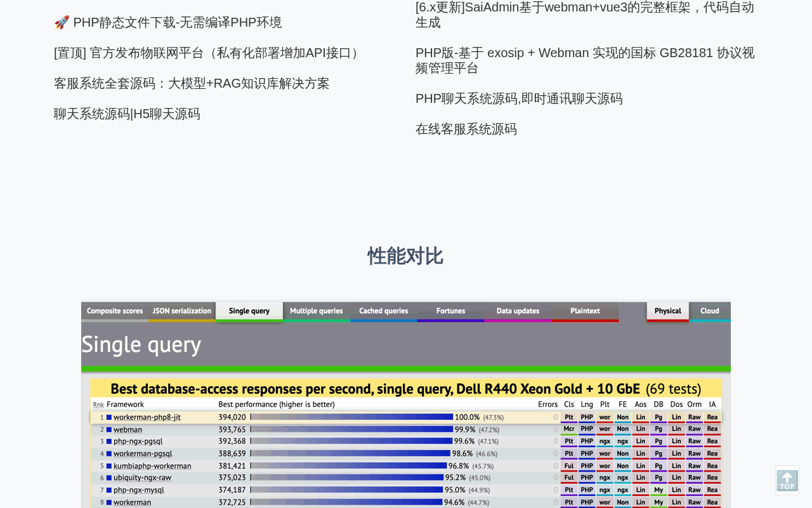Click the workerman-php8-jit framework name
The image size is (812, 508).
point(147,417)
